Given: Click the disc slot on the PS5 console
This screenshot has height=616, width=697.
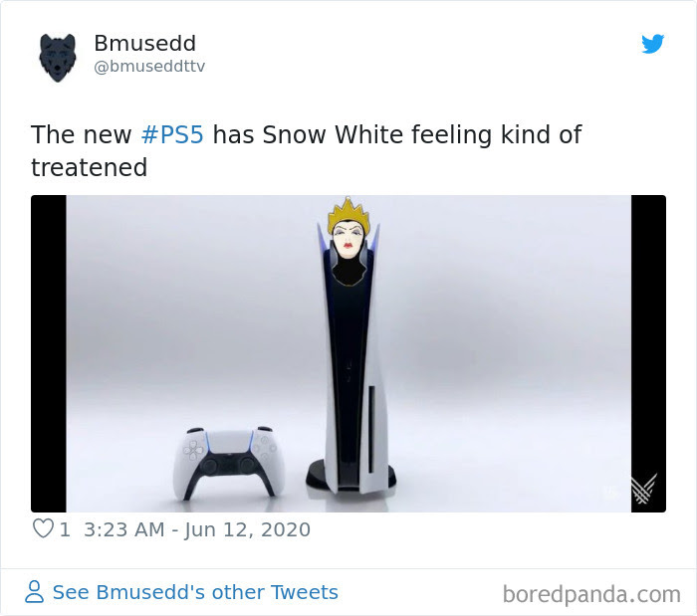Looking at the screenshot, I should tap(371, 429).
